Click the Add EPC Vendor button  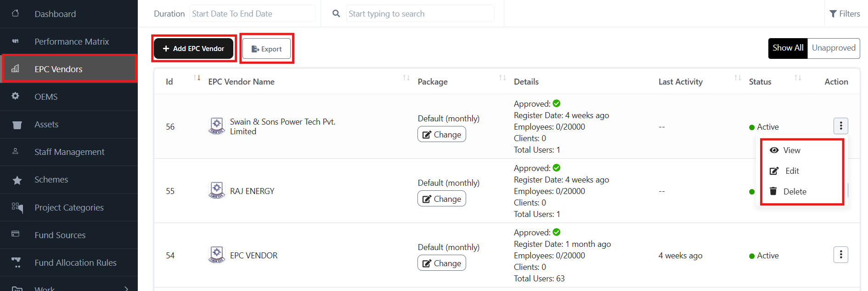[193, 49]
